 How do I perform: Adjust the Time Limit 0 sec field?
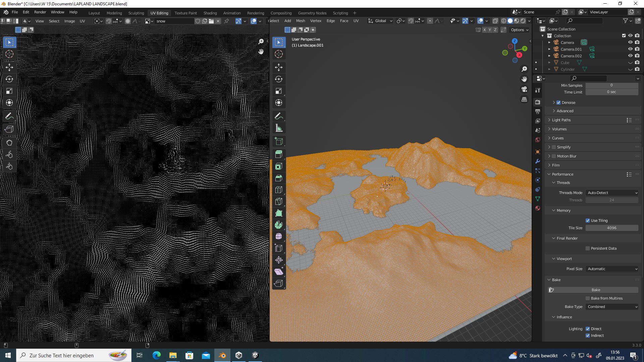(612, 92)
